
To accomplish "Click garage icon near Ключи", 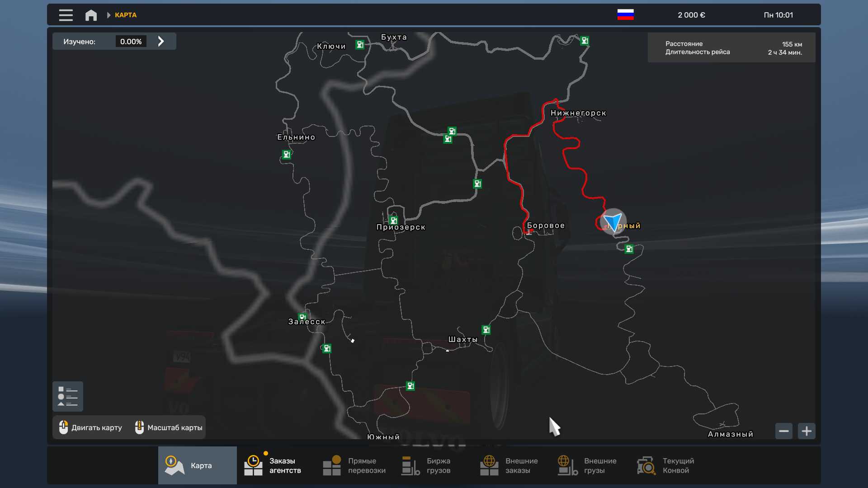I will pos(360,44).
